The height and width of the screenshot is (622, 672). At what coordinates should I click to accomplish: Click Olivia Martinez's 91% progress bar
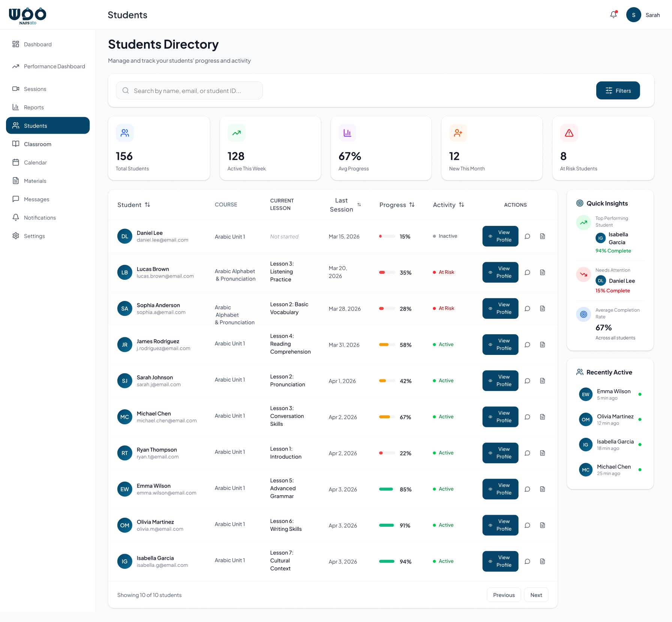[x=387, y=525]
